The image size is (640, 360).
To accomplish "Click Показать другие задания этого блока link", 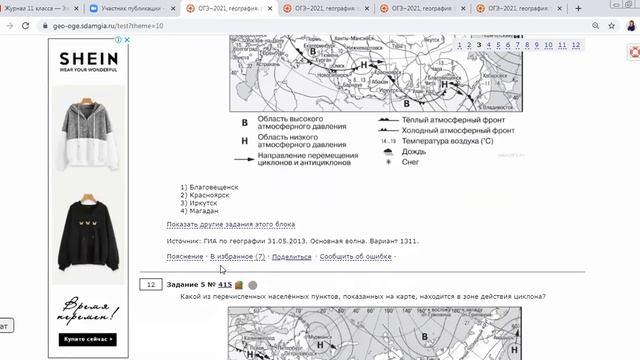I will coord(231,224).
